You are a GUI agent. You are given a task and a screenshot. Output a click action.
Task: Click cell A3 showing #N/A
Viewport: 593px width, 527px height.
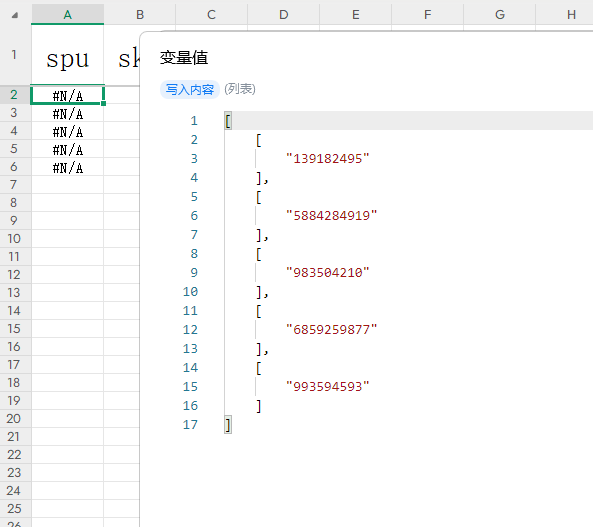(x=68, y=113)
